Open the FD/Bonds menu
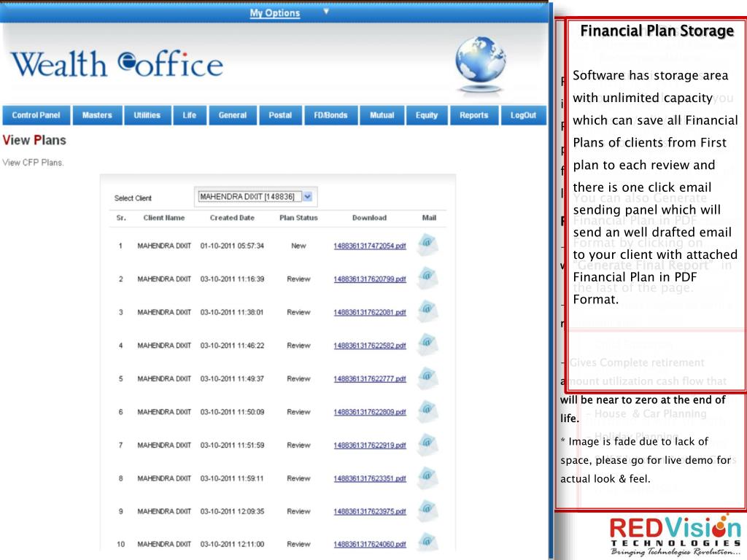Viewport: 747px width, 560px height. (x=330, y=115)
